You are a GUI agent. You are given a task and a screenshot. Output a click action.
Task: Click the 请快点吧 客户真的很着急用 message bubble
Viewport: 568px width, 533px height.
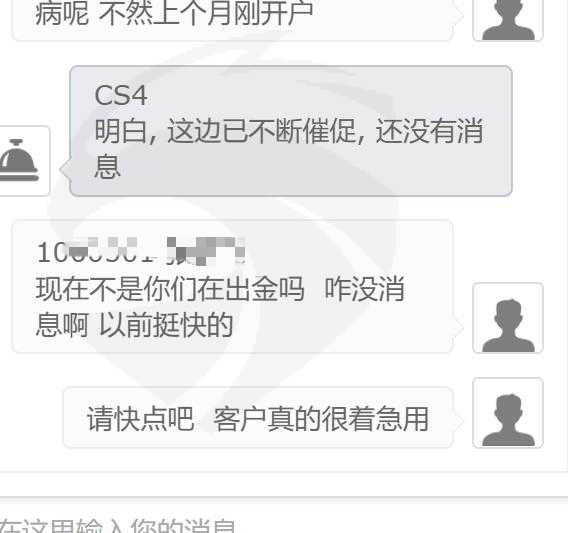click(x=258, y=418)
